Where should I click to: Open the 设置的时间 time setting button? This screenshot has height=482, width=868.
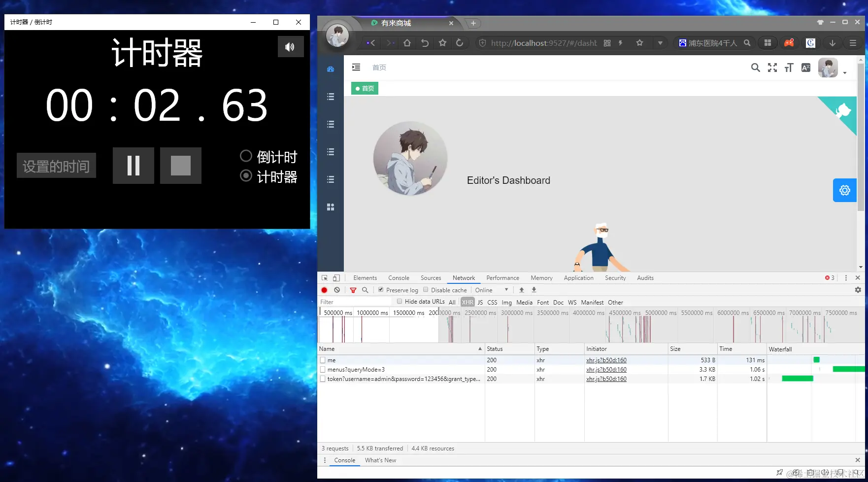pyautogui.click(x=56, y=166)
